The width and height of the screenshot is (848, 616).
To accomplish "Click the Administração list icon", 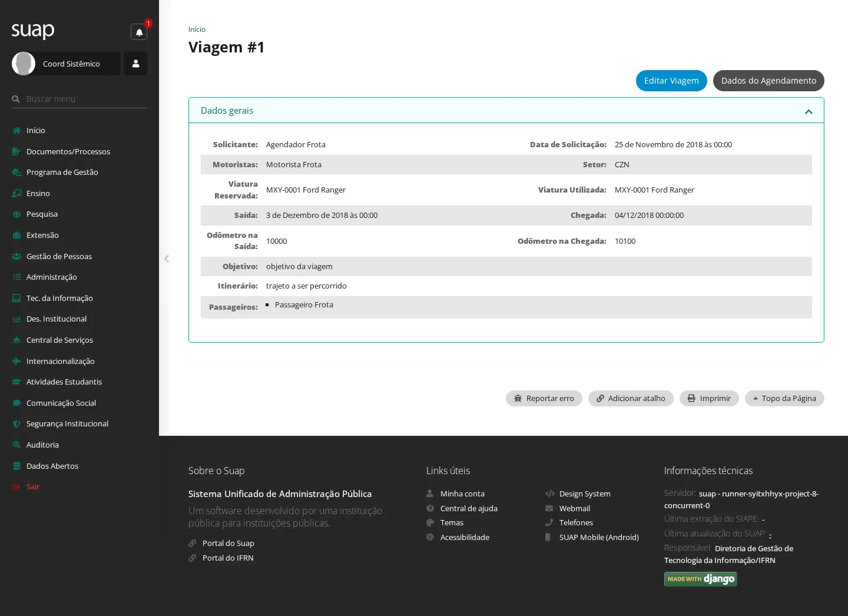I will 16,277.
